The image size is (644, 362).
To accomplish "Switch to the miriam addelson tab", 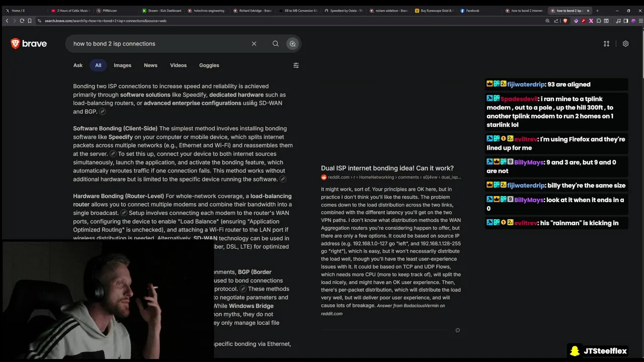I will click(x=388, y=11).
